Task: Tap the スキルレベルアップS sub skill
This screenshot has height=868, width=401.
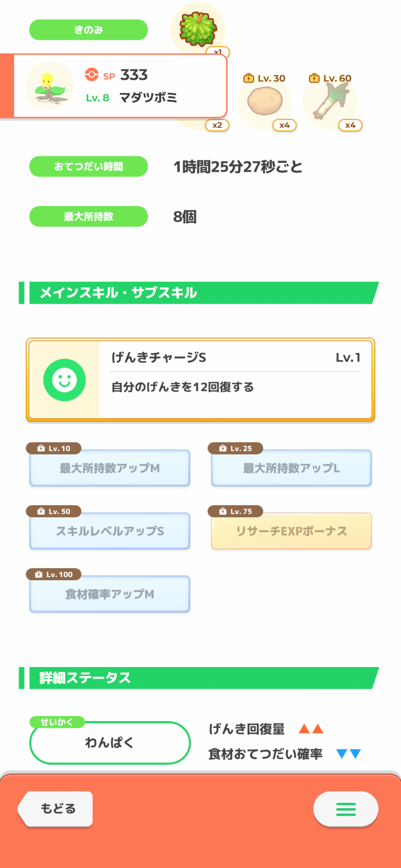Action: (109, 531)
